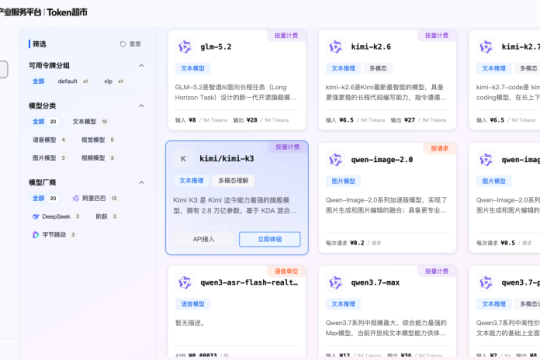Filter models by 文本模型 category
Viewport: 540px width, 360px height.
tap(90, 122)
